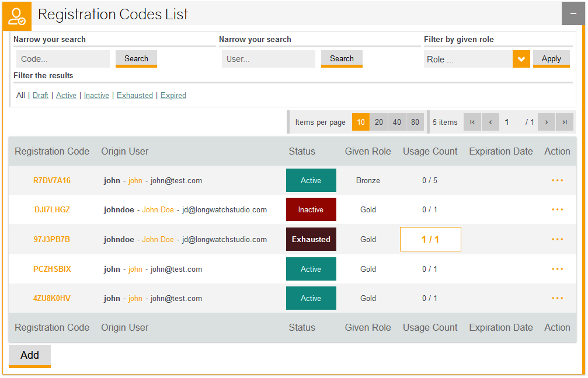Click the jd@longwatchstudio.com email in DJI7LHGZ row

pyautogui.click(x=225, y=210)
